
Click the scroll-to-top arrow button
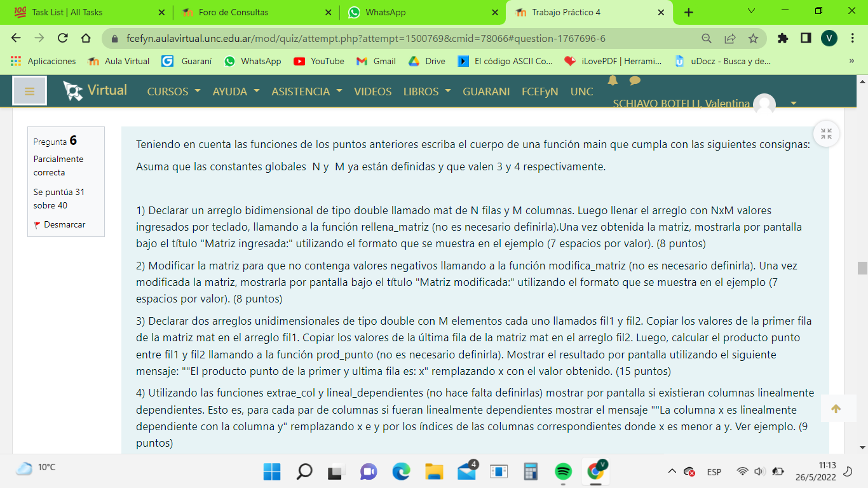pyautogui.click(x=836, y=409)
